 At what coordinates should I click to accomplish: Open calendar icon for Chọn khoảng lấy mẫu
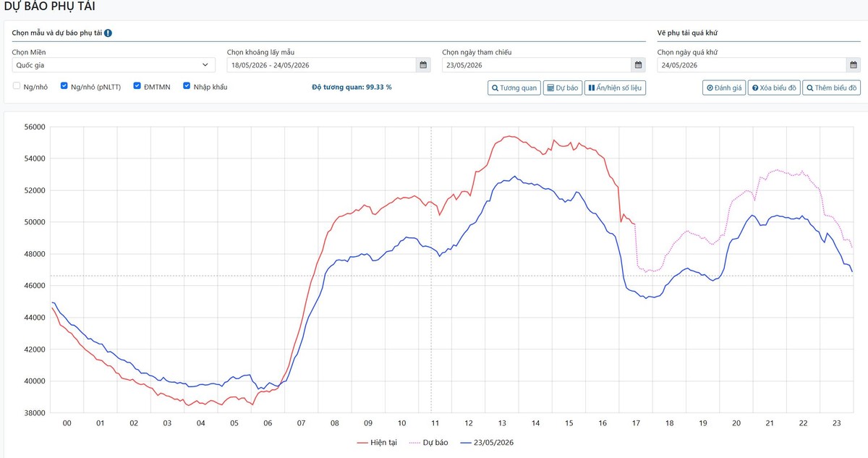(423, 65)
